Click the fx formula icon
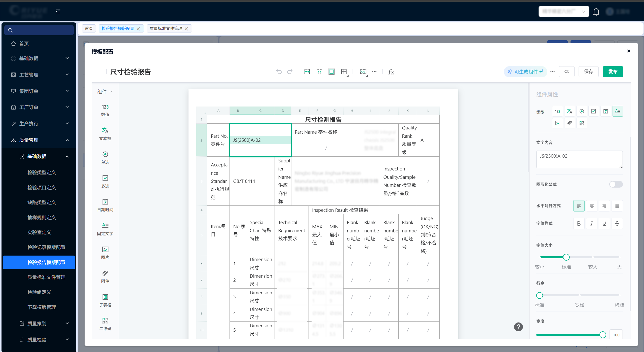The height and width of the screenshot is (352, 644). pyautogui.click(x=391, y=72)
